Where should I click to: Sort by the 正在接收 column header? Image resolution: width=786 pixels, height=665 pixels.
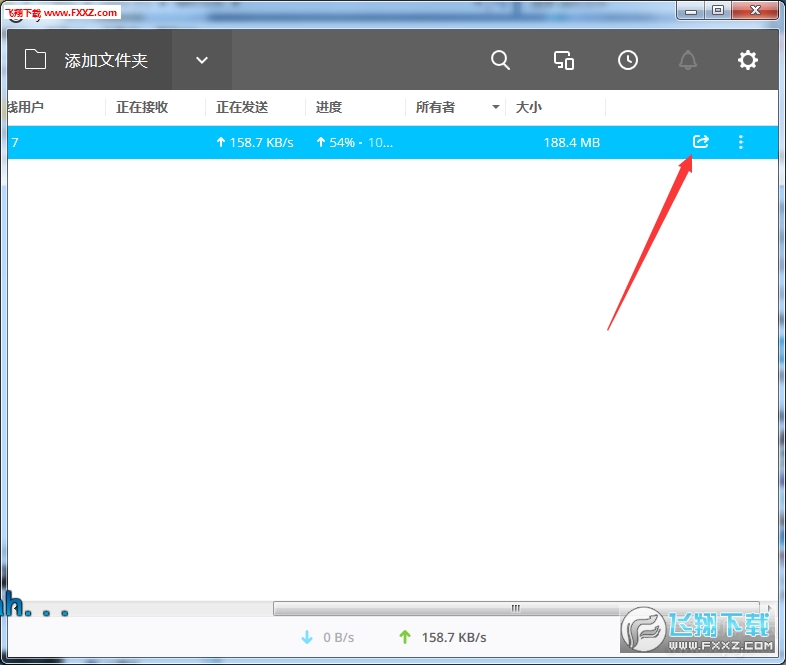pos(142,107)
